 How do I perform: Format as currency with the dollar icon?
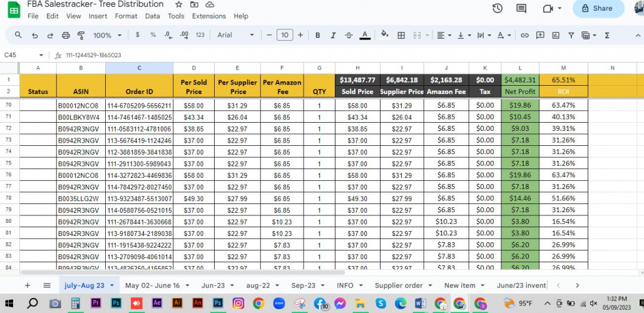coord(137,35)
